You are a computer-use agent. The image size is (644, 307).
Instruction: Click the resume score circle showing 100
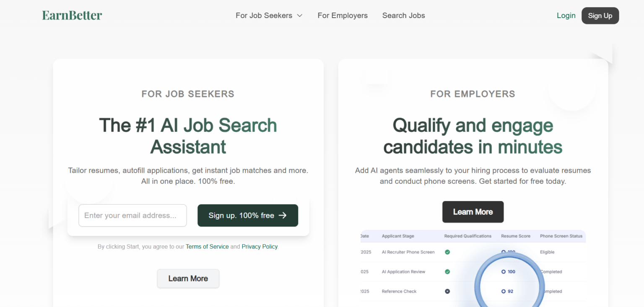(x=509, y=271)
